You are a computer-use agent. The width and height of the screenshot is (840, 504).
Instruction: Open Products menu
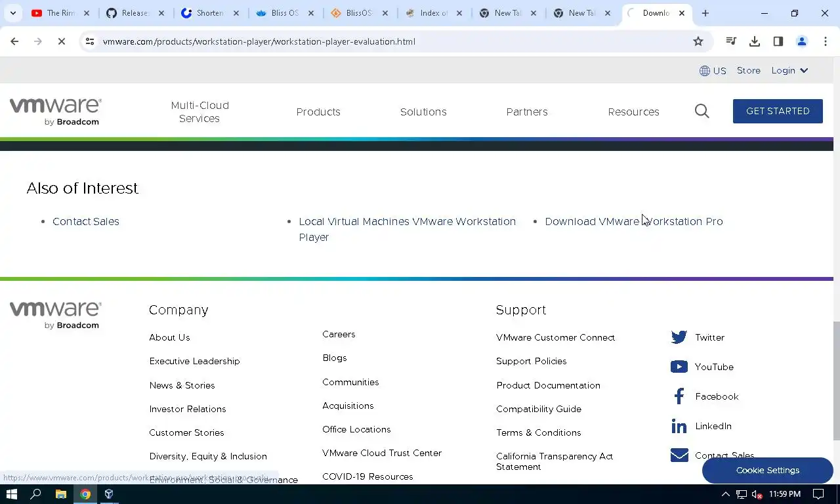point(318,112)
